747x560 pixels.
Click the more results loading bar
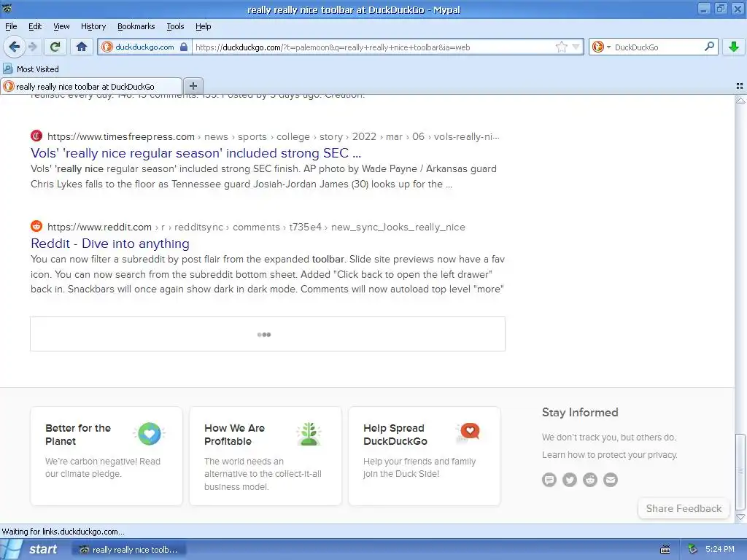coord(268,334)
